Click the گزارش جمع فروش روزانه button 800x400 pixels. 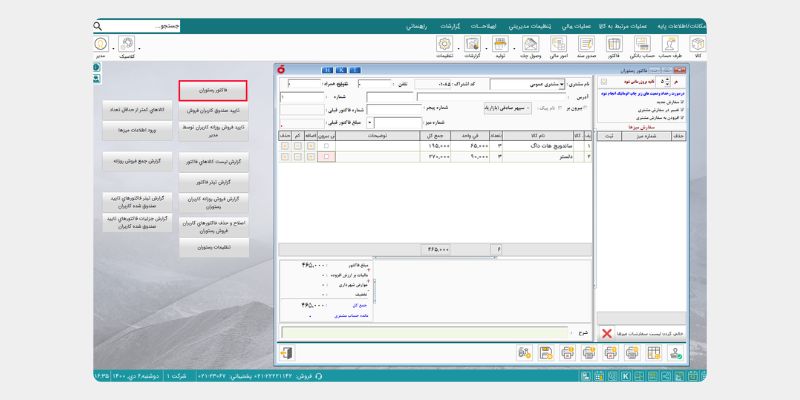(x=137, y=161)
